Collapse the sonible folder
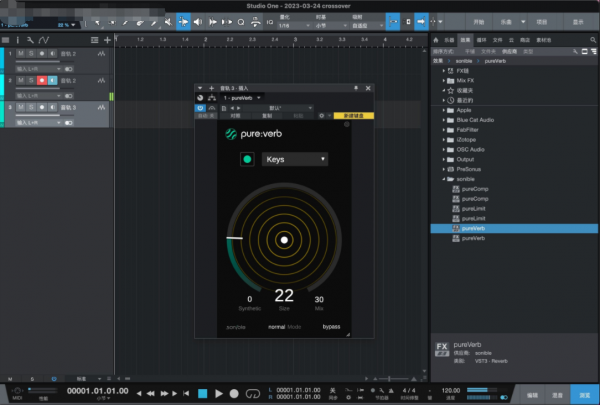 coord(444,179)
